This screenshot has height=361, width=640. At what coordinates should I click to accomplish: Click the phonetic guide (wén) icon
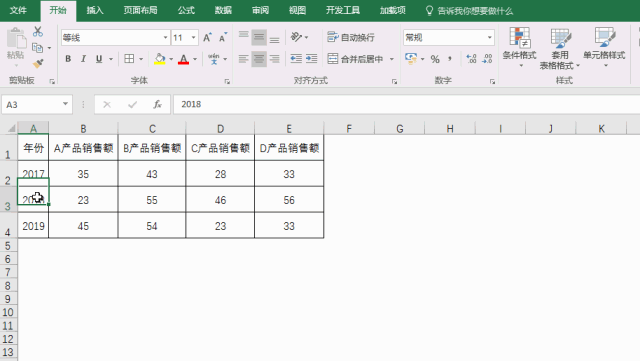(213, 59)
